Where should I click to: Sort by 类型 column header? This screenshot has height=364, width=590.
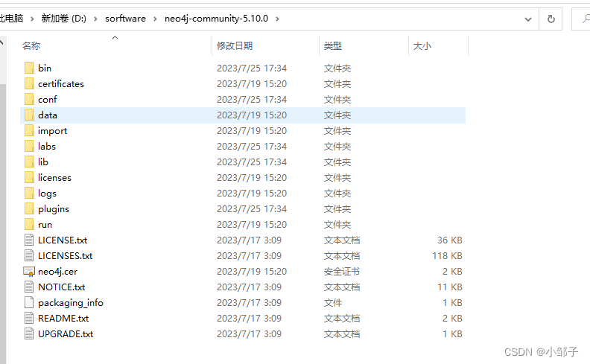pyautogui.click(x=333, y=46)
